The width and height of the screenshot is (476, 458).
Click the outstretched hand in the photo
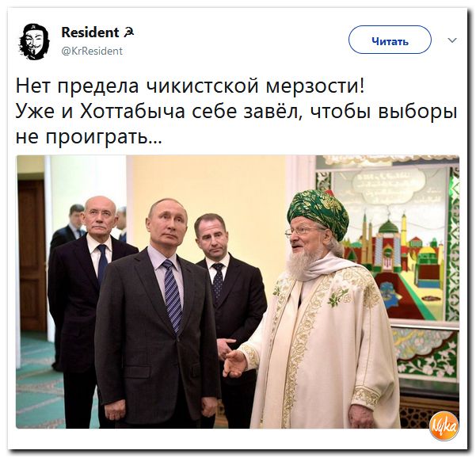point(234,363)
